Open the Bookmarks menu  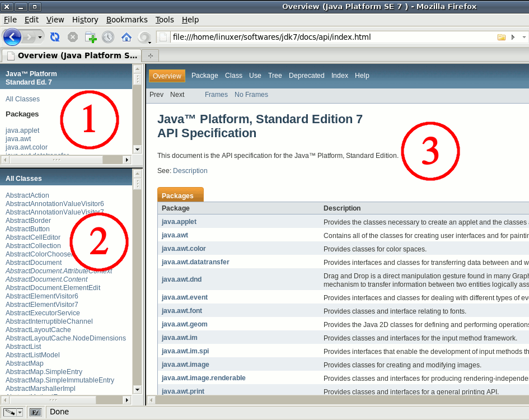(127, 20)
